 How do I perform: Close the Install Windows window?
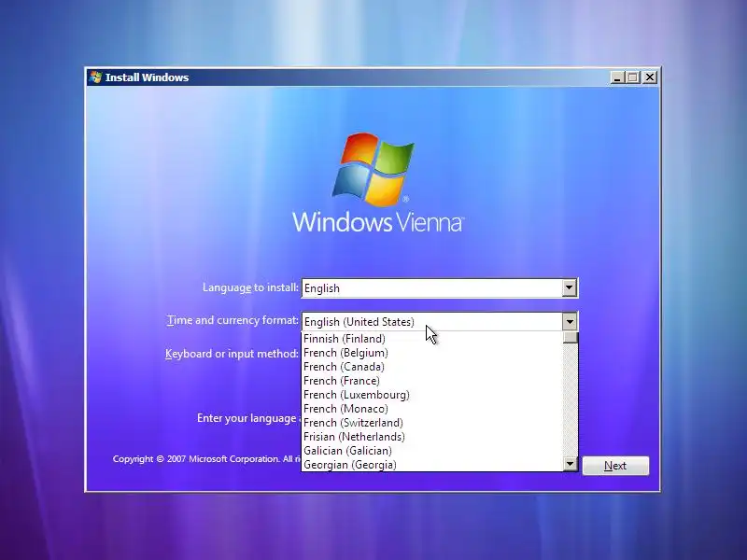pos(650,77)
